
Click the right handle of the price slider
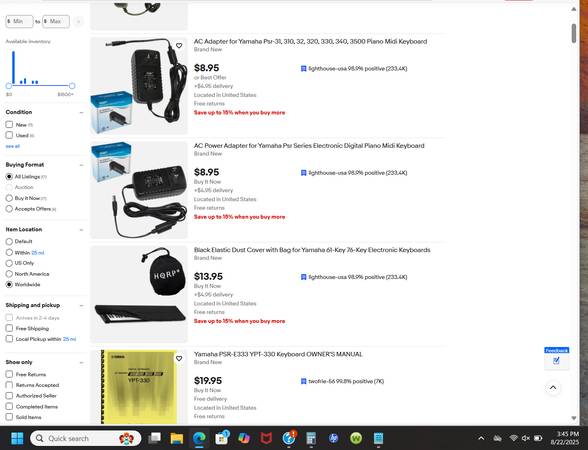72,86
